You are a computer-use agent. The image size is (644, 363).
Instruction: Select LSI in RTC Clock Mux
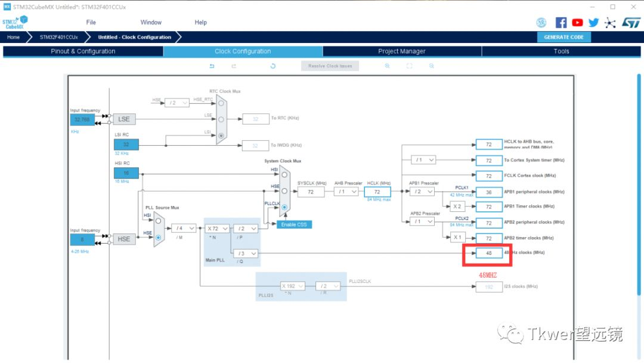(x=221, y=136)
